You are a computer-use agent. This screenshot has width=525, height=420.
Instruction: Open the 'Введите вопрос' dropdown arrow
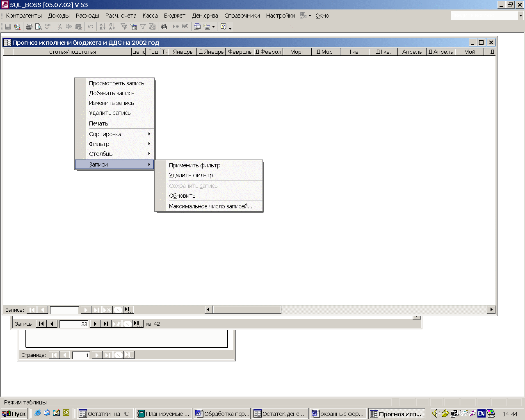[x=520, y=16]
